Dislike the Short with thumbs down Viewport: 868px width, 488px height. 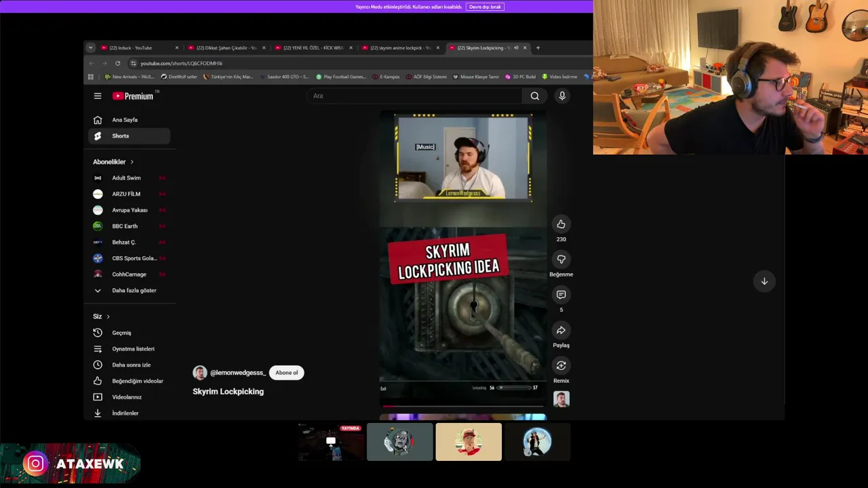point(561,260)
